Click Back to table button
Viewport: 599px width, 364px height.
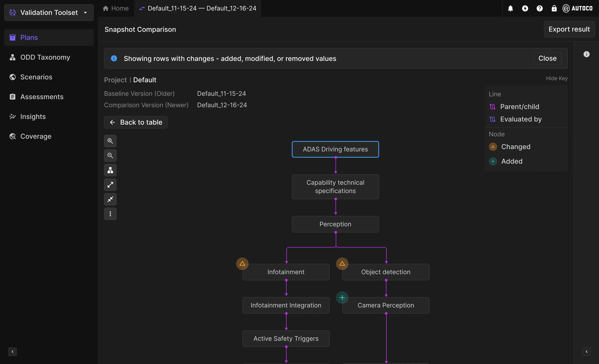point(136,122)
